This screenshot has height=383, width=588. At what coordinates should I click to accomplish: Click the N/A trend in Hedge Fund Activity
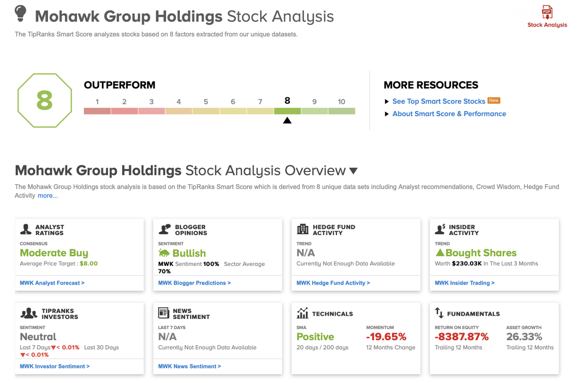(306, 253)
